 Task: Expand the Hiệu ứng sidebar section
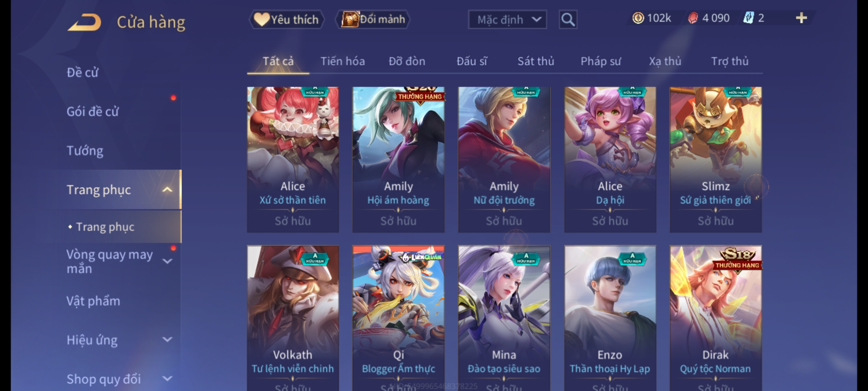tap(167, 340)
